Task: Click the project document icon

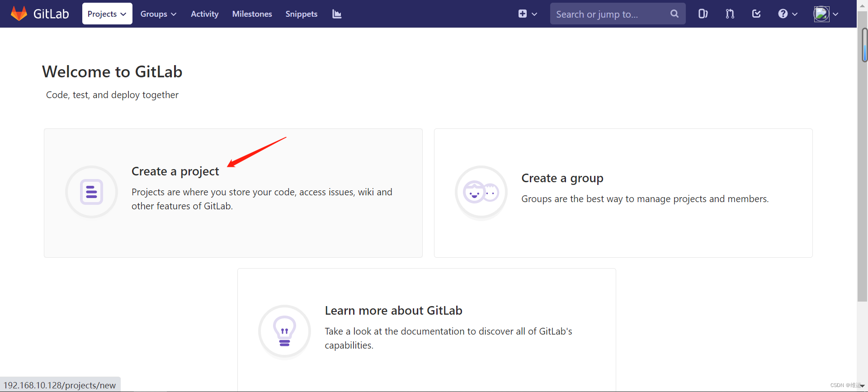Action: [x=92, y=192]
